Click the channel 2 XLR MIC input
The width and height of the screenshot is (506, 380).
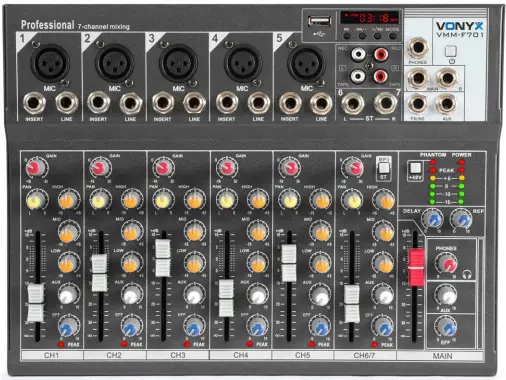[114, 63]
